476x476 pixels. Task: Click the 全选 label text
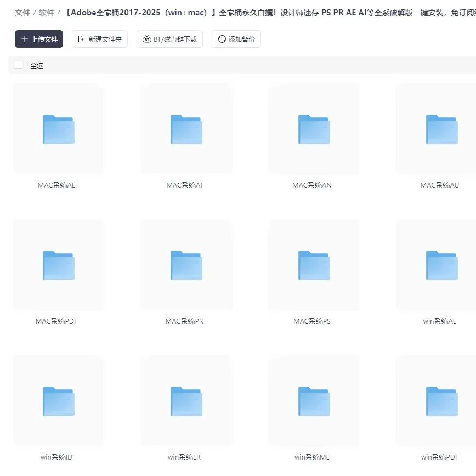37,65
